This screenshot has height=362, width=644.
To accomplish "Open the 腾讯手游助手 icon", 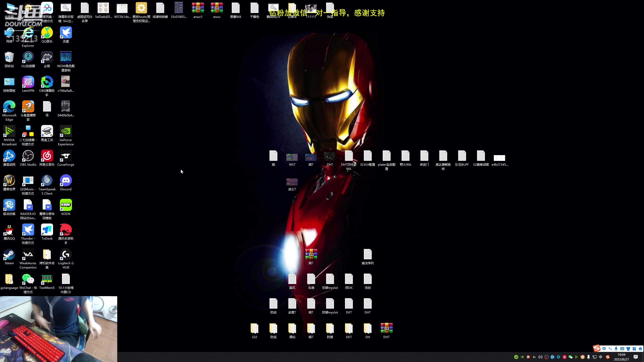I will (66, 234).
